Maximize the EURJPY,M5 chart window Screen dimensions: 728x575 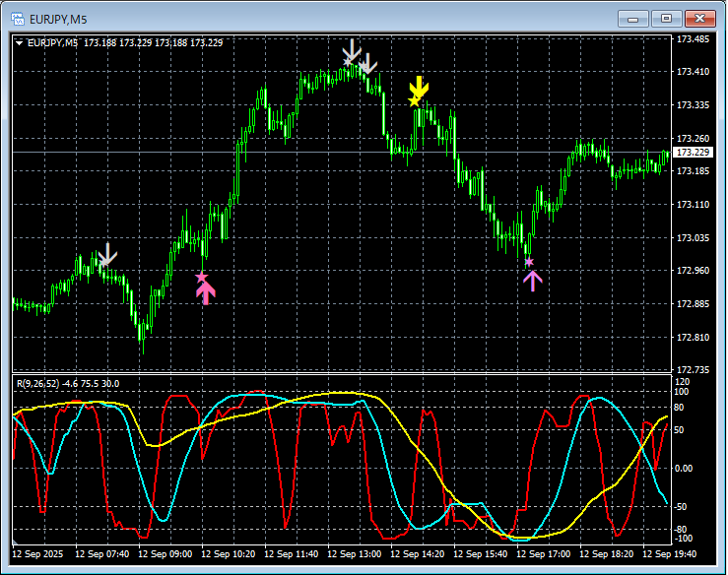666,18
